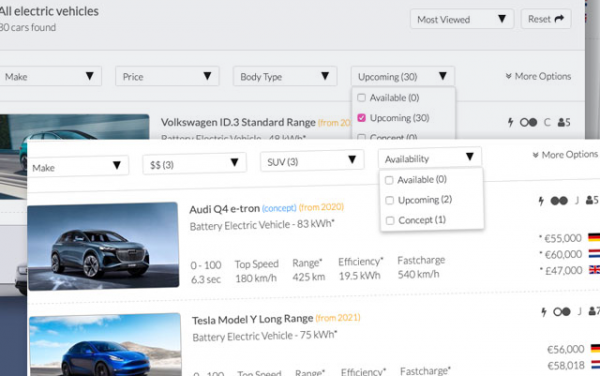Uncheck the Upcoming (30) checkbox
600x376 pixels.
click(x=361, y=118)
